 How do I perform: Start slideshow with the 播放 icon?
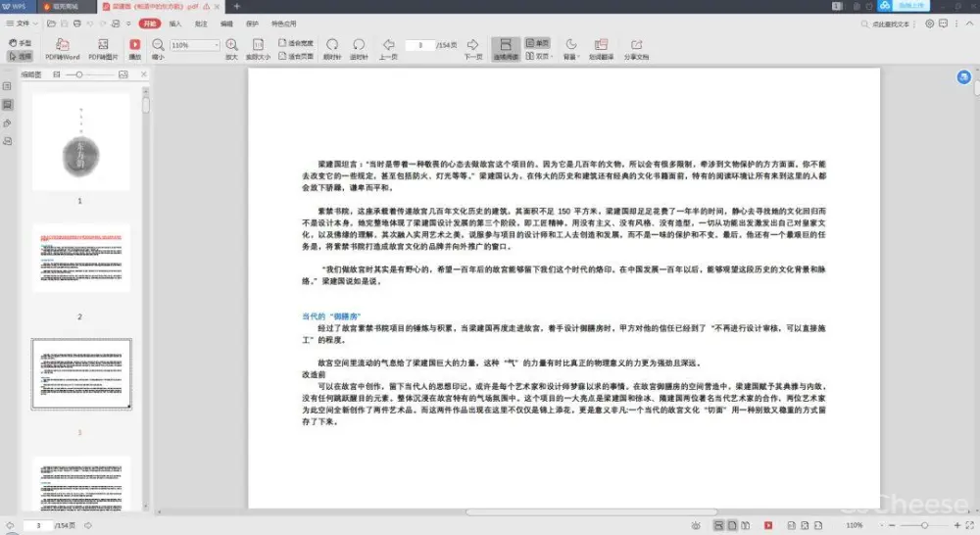tap(134, 45)
